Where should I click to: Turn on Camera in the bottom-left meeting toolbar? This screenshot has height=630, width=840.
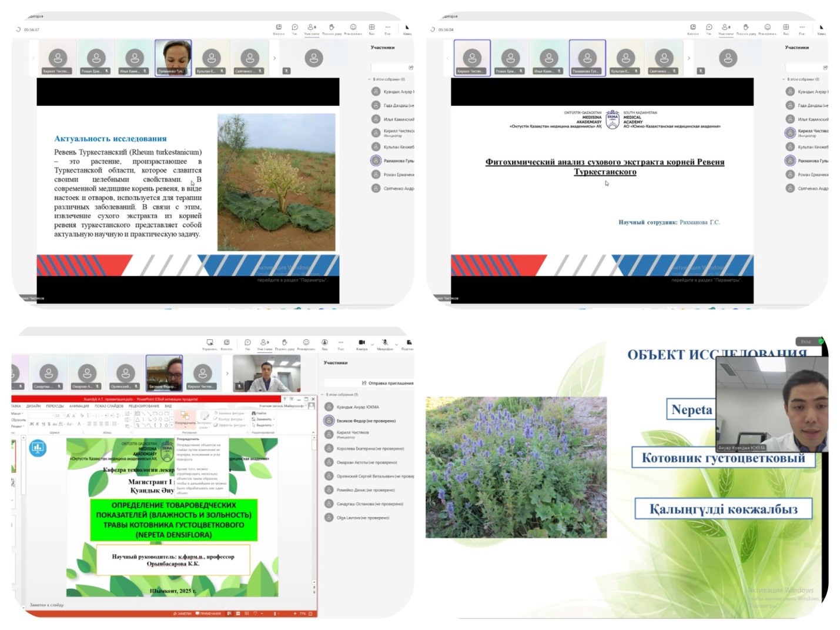(362, 342)
